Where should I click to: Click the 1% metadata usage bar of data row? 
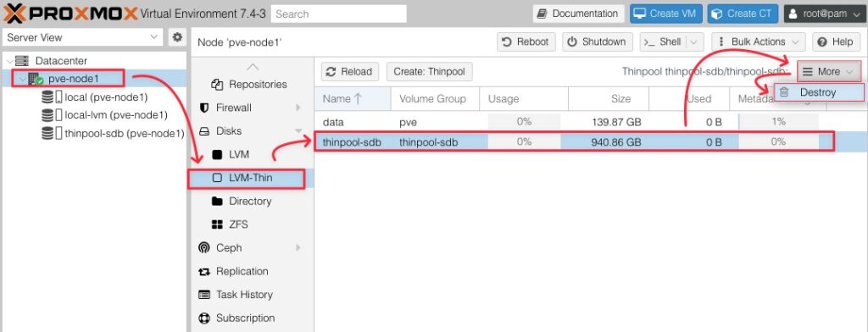(x=778, y=121)
